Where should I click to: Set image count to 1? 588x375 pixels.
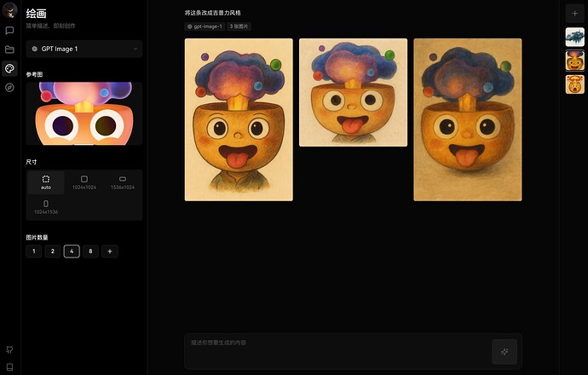pyautogui.click(x=34, y=251)
